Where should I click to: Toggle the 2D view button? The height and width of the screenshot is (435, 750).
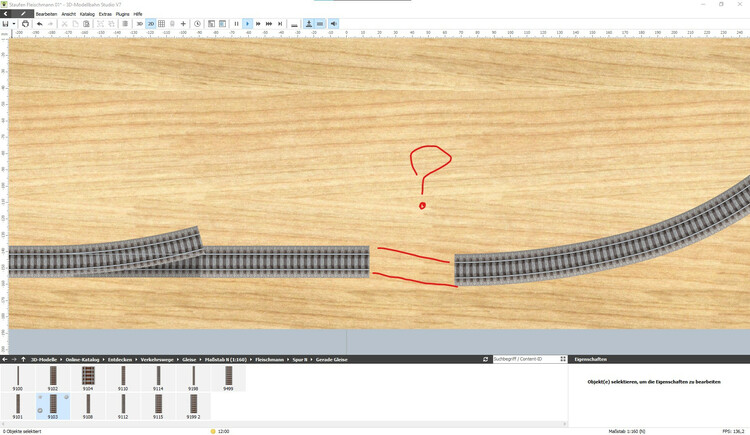coord(151,24)
